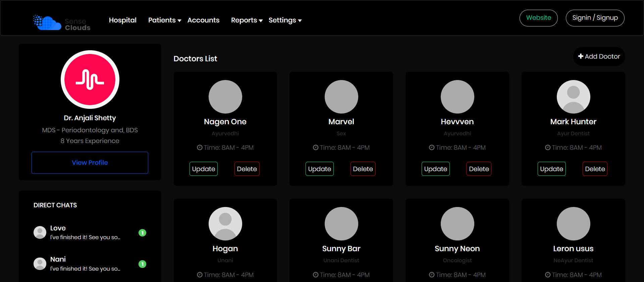Click clock icon on Marvel card

[x=316, y=147]
